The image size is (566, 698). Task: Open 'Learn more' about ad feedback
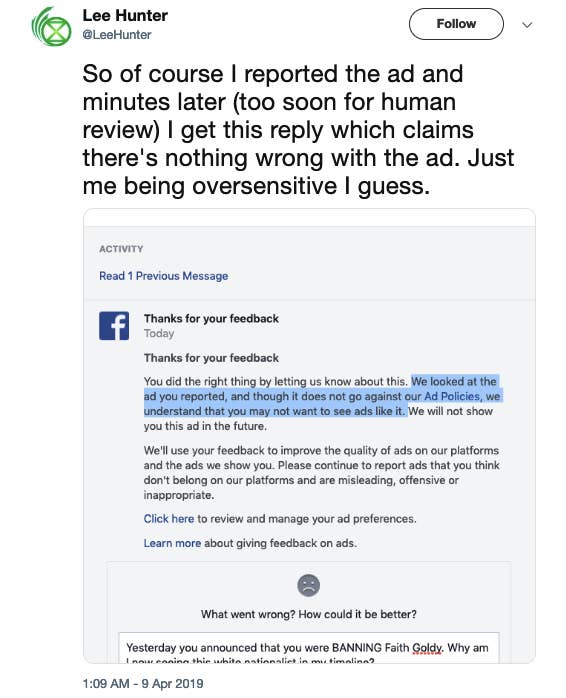[x=172, y=543]
